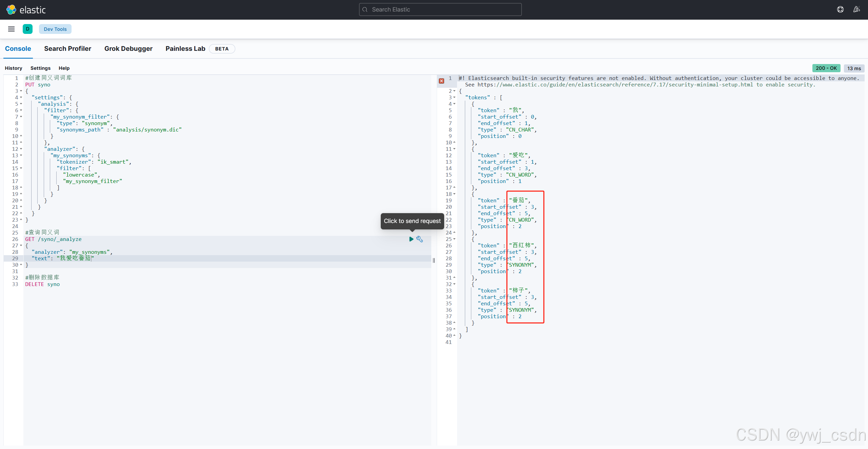Open the newsfeed celebration icon

pyautogui.click(x=856, y=9)
